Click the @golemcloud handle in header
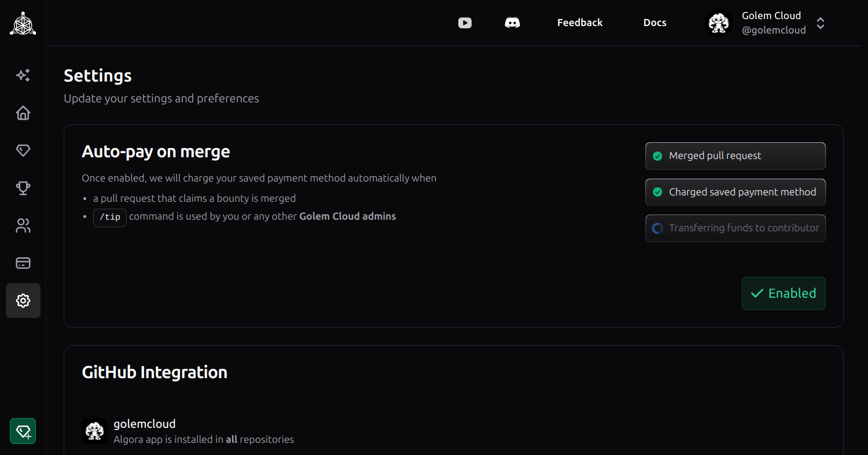The image size is (868, 455). (774, 30)
